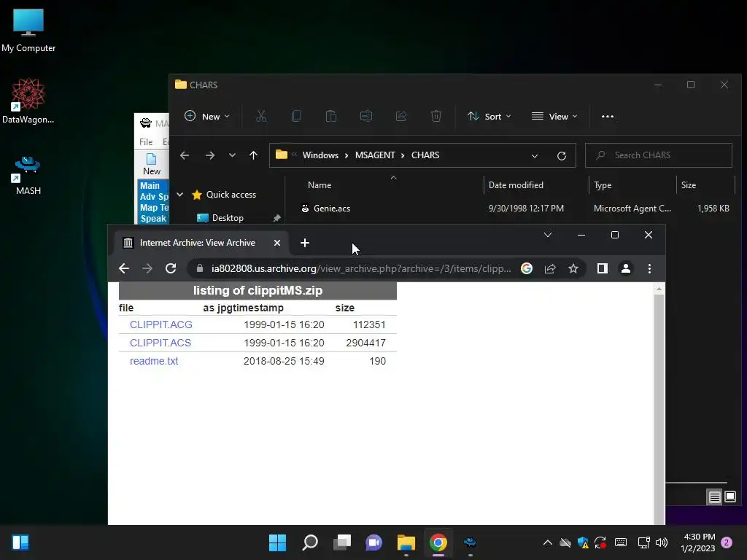The image size is (747, 560).
Task: Switch to large icons view layout in Explorer
Action: point(729,497)
